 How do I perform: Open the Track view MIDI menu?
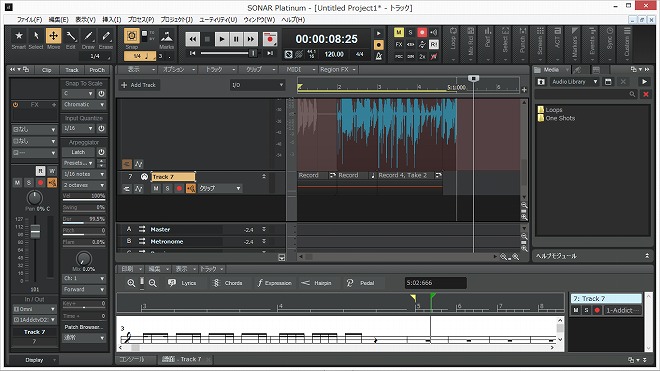click(301, 69)
